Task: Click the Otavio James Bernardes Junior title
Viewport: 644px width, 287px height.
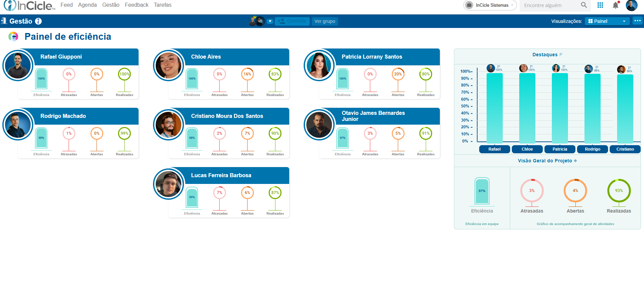Action: point(373,116)
